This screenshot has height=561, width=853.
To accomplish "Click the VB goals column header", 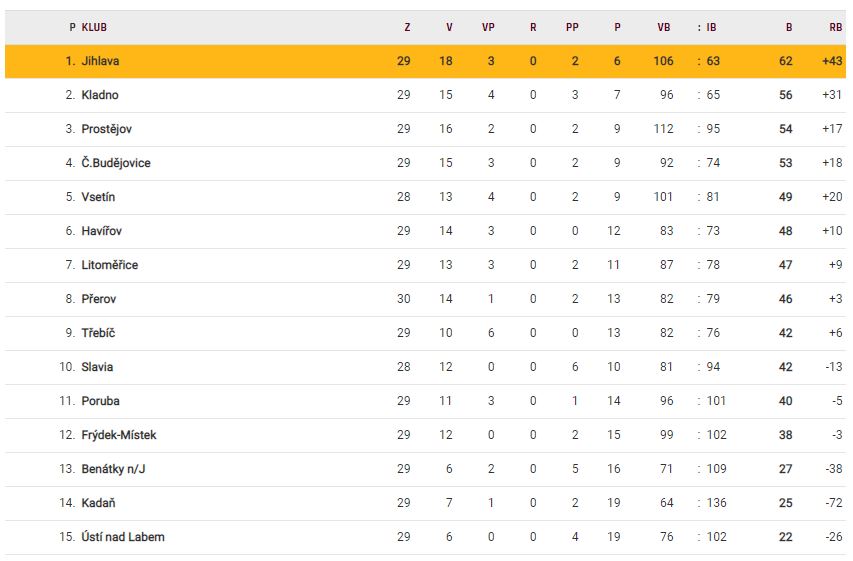I will point(664,28).
